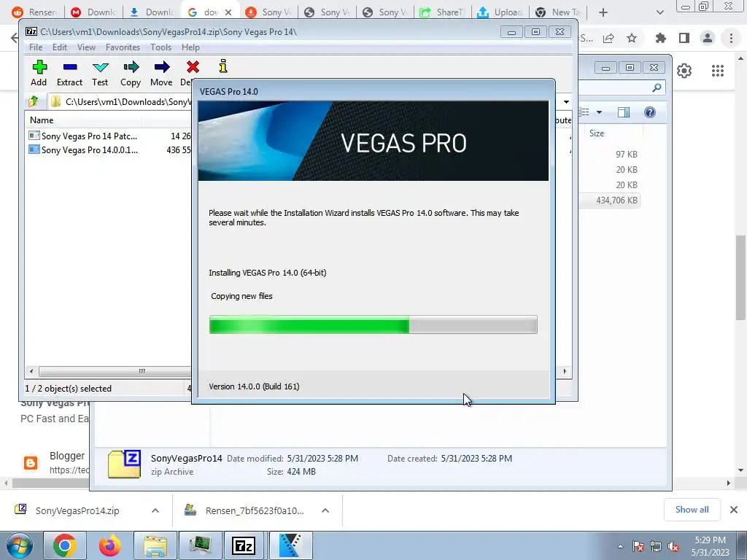The image size is (747, 560).
Task: Open the Favorites menu in 7-Zip
Action: coord(123,47)
